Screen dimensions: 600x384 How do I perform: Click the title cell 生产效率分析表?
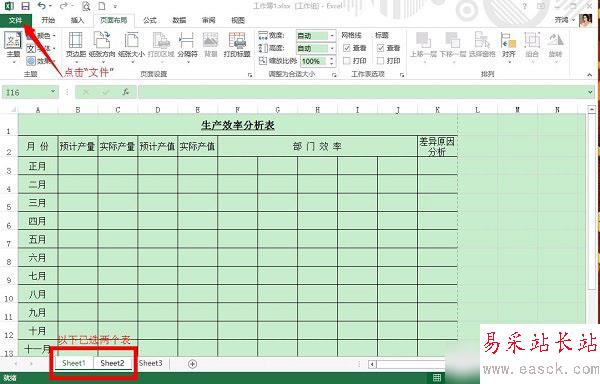point(238,125)
